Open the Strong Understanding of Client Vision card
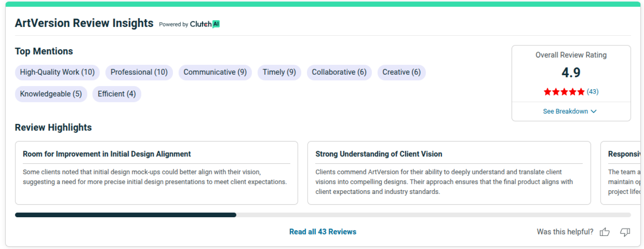Viewport: 644px width, 249px height. tap(449, 173)
